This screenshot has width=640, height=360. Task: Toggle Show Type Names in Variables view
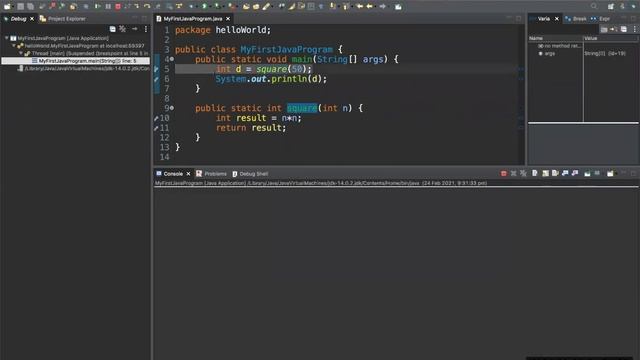click(604, 29)
